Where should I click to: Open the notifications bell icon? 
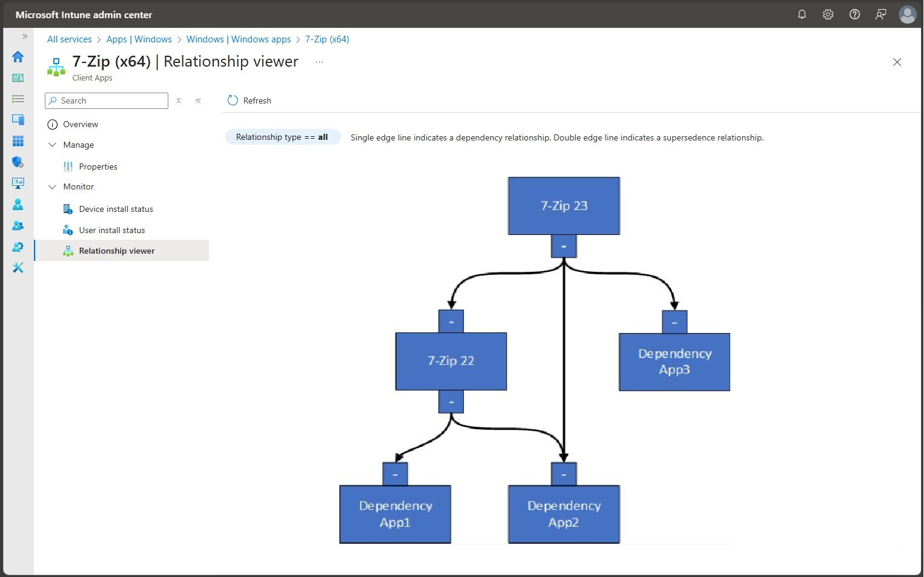[x=802, y=14]
